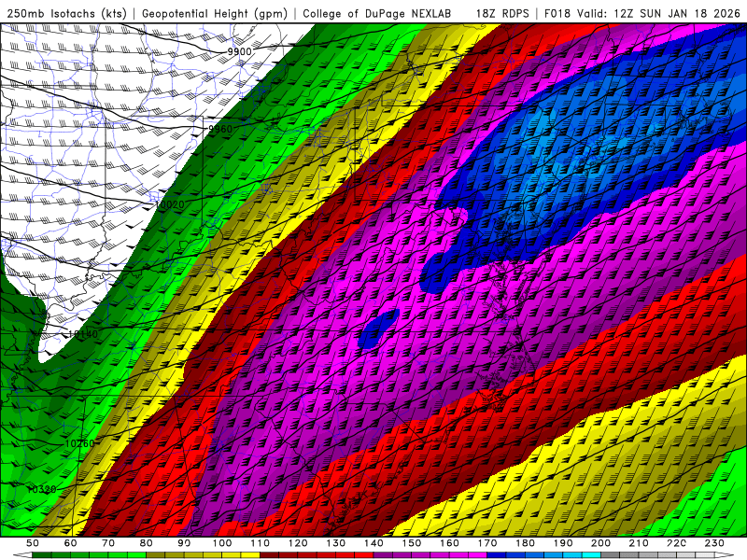Click the left arrow end of the color bar
The image size is (747, 560).
point(22,555)
